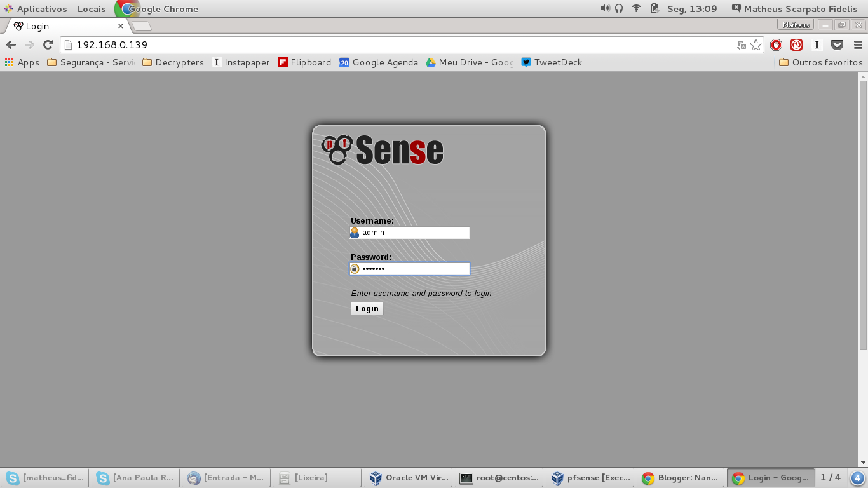Click the Login button
Viewport: 868px width, 488px height.
click(x=367, y=308)
